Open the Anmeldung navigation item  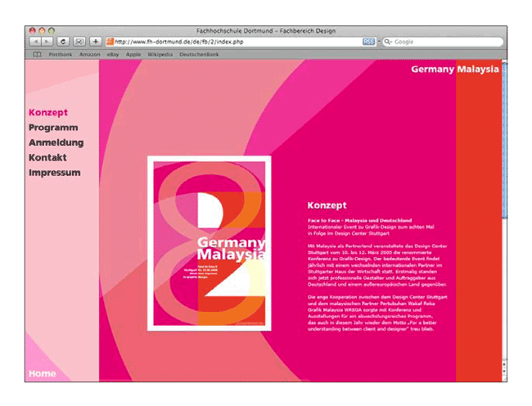coord(56,142)
